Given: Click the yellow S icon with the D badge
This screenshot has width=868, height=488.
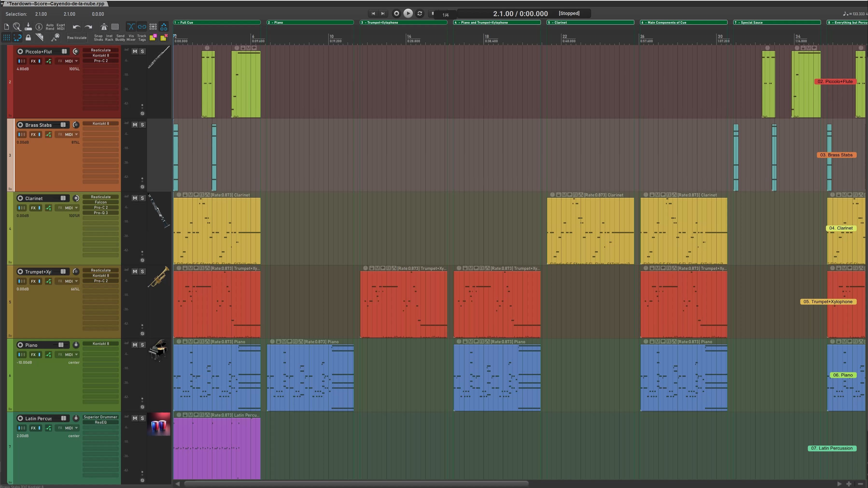Looking at the screenshot, I should pos(153,37).
